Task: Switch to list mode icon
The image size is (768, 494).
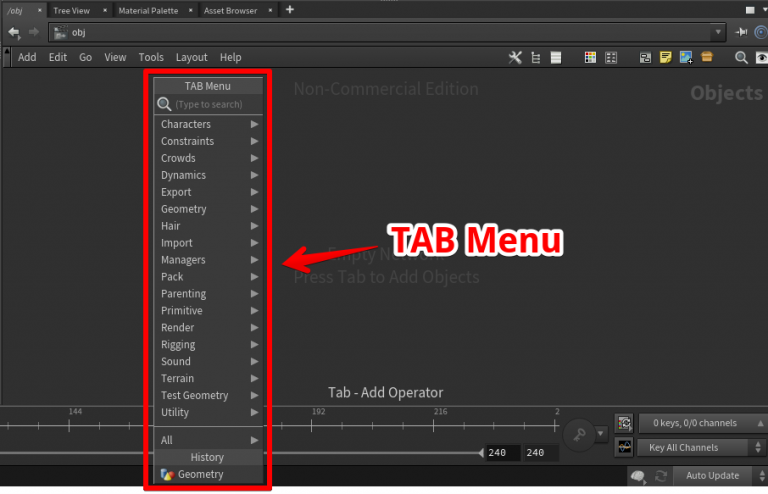Action: 555,57
